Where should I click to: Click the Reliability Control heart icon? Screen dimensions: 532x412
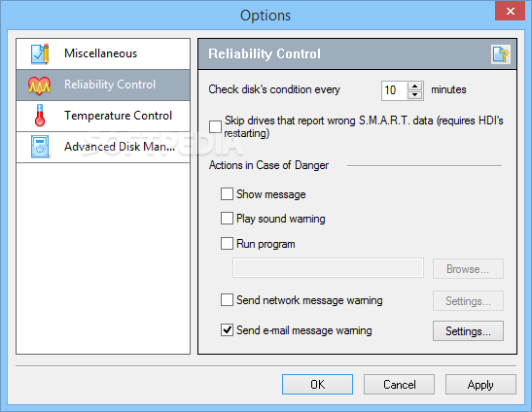click(x=40, y=85)
